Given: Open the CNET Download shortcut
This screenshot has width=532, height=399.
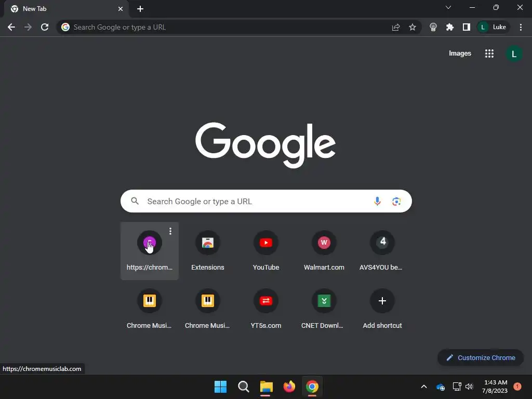Looking at the screenshot, I should point(324,309).
